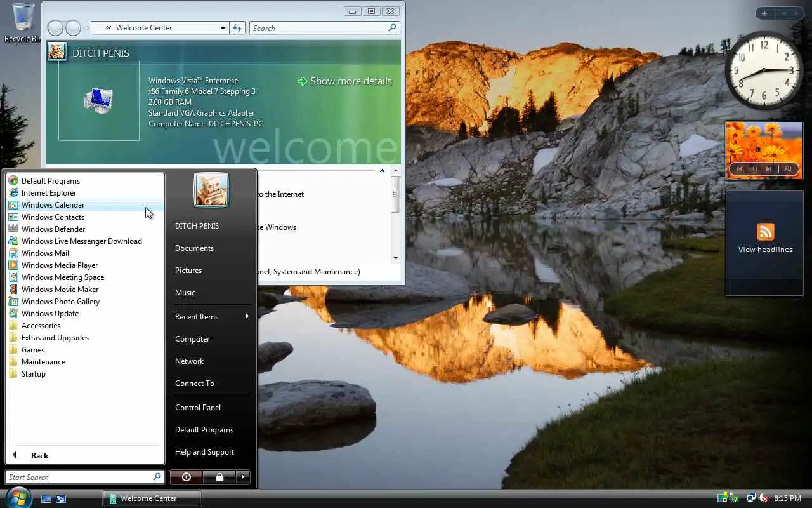This screenshot has width=812, height=508.
Task: Expand the Accessories folder
Action: [84, 326]
